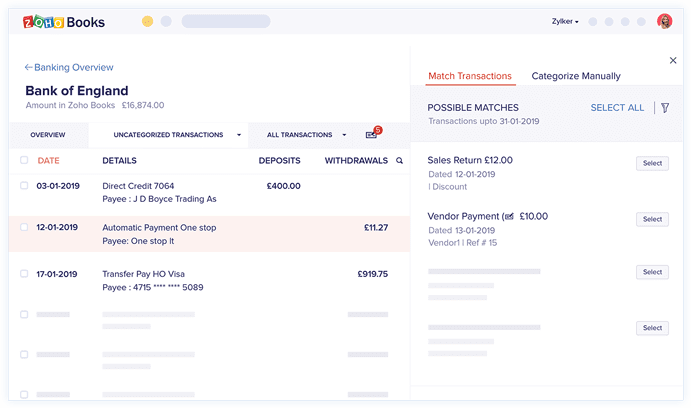Open the filter funnel icon in Possible Matches
The width and height of the screenshot is (691, 408).
[x=665, y=108]
